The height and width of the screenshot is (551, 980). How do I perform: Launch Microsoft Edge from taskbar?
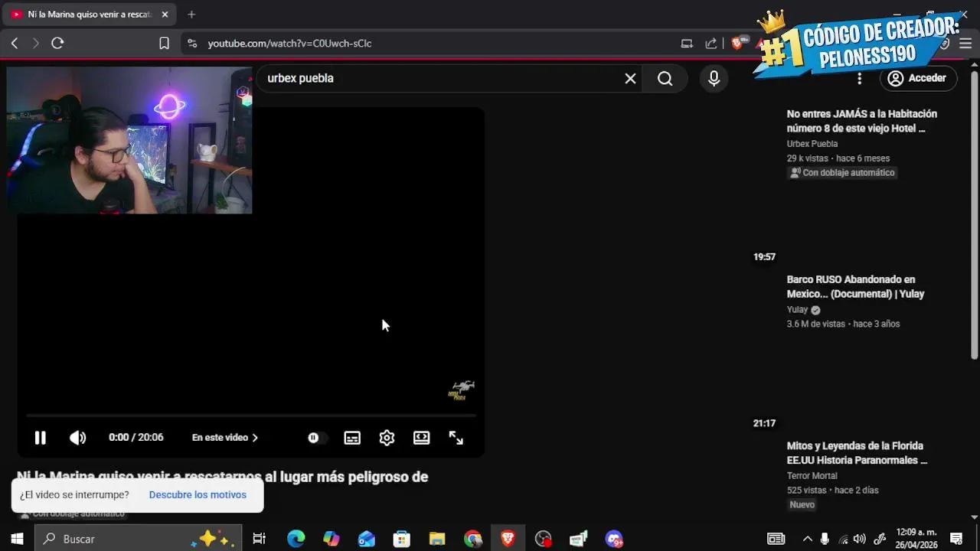[x=296, y=539]
